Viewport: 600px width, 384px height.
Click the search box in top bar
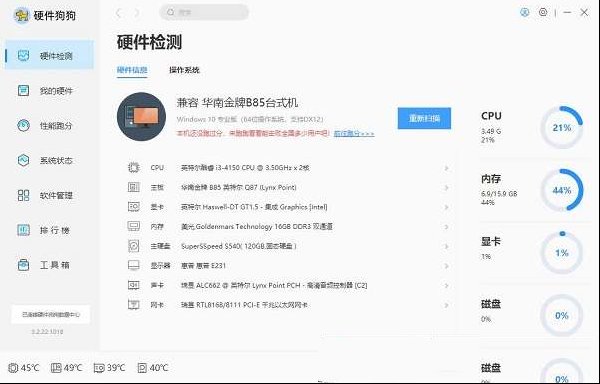(204, 12)
